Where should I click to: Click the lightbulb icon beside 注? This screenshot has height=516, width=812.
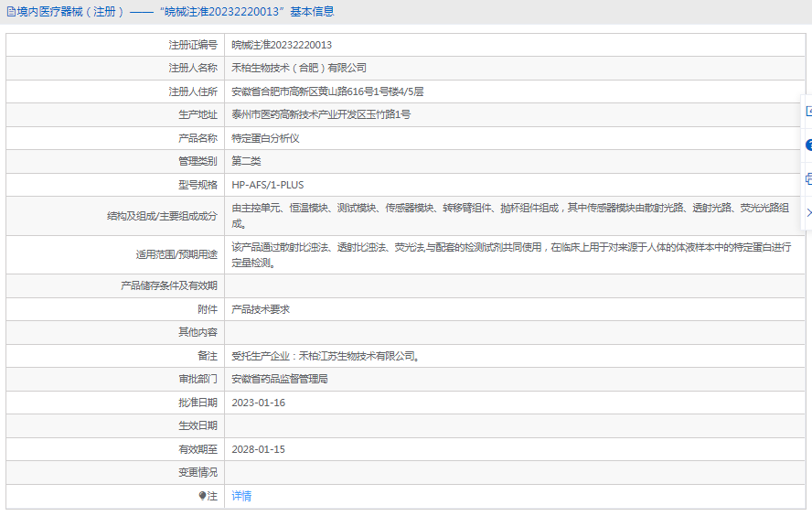[x=202, y=496]
